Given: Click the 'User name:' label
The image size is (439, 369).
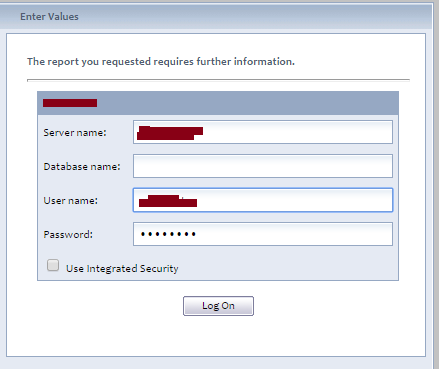Looking at the screenshot, I should pos(71,201).
